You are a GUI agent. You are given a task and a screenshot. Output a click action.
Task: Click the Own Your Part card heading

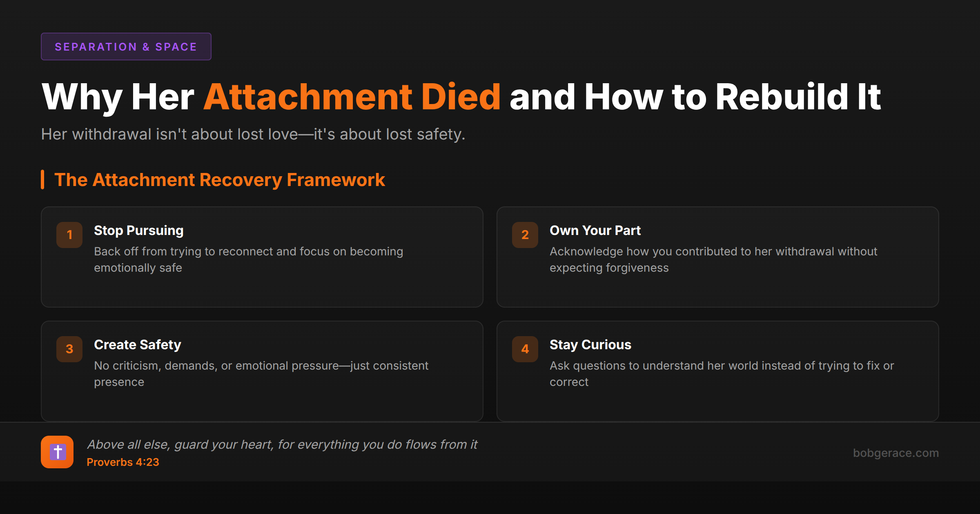coord(596,230)
